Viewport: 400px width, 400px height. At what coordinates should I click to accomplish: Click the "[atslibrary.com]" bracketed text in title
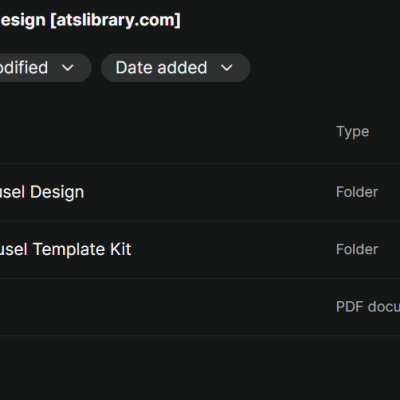click(115, 20)
